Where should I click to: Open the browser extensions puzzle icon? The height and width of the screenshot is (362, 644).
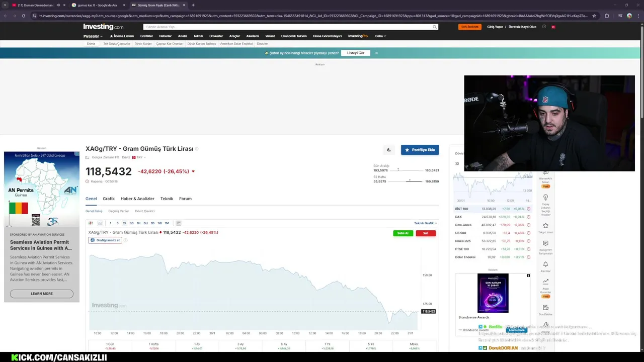(x=607, y=16)
